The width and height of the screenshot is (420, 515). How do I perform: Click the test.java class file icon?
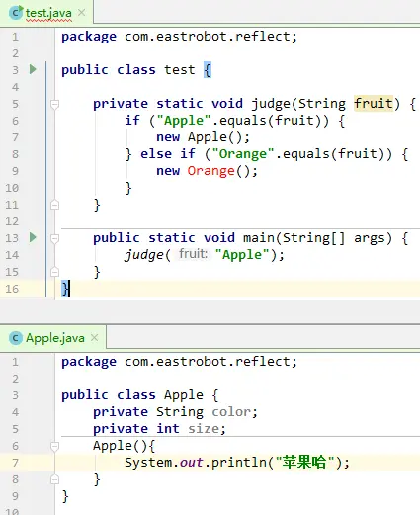tap(16, 13)
